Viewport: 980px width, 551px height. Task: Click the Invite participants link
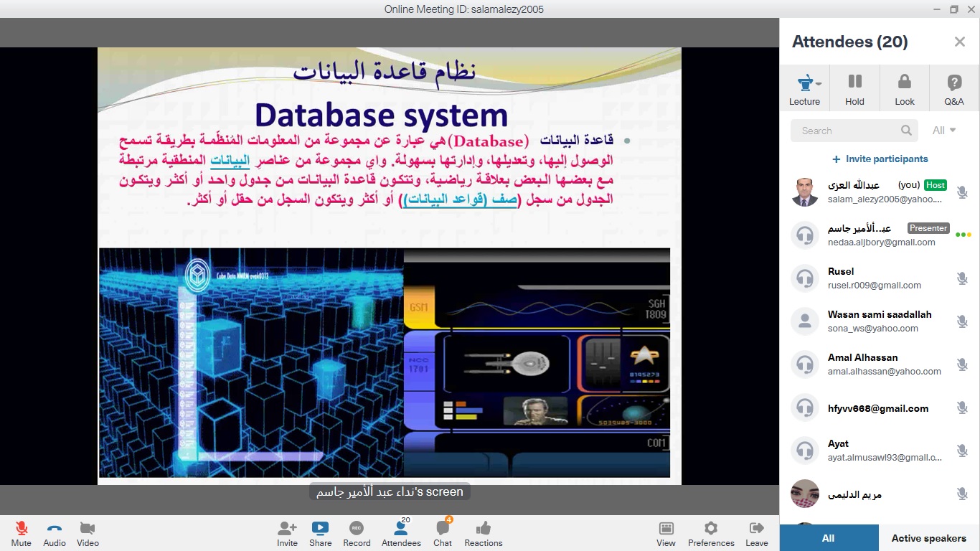click(880, 159)
